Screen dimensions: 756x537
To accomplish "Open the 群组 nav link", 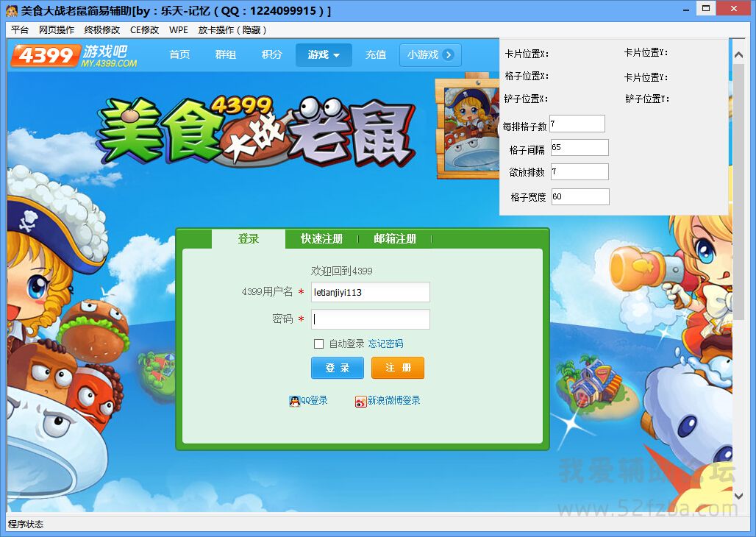I will (225, 54).
